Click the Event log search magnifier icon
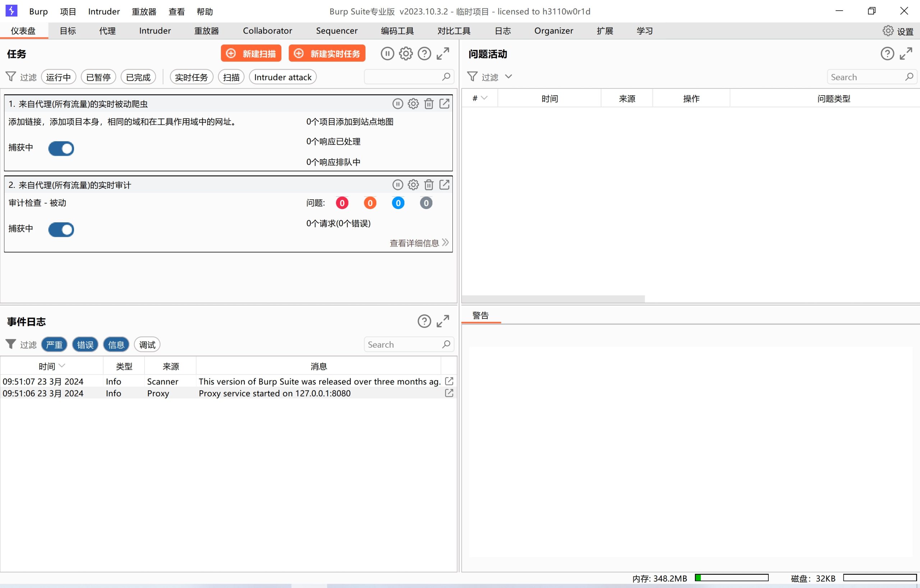 446,344
